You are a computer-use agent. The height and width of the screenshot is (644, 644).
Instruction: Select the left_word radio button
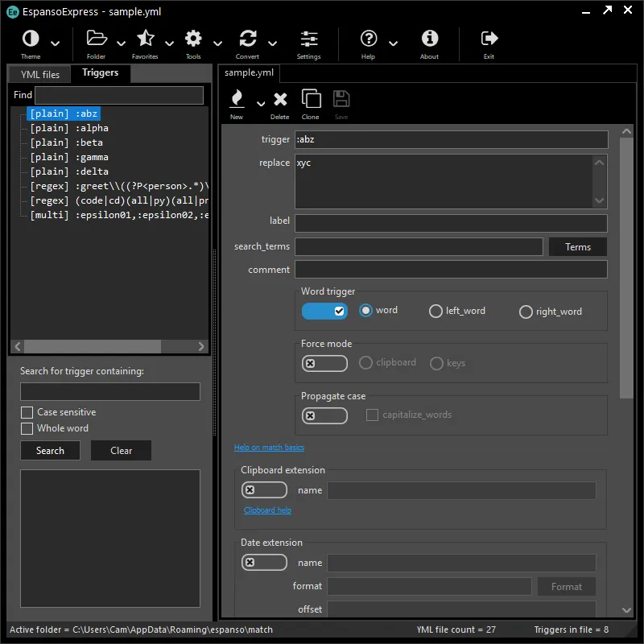(436, 312)
